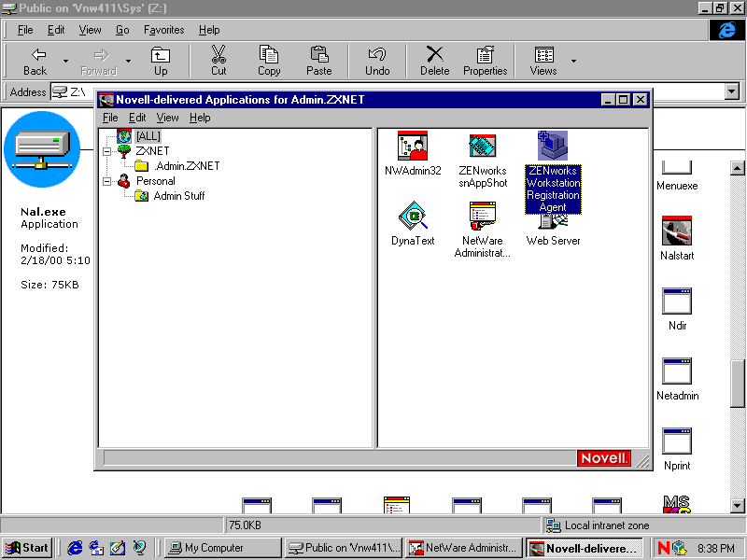
Task: Click the Novell-delivere... taskbar button
Action: click(x=585, y=548)
